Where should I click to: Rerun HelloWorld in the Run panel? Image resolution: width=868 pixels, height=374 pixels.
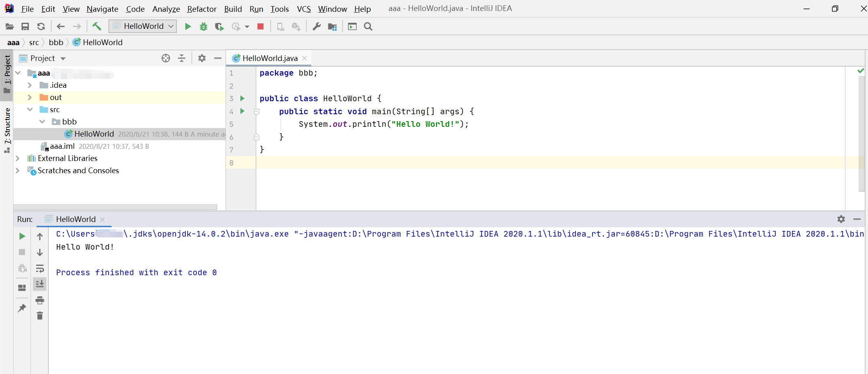[x=22, y=236]
